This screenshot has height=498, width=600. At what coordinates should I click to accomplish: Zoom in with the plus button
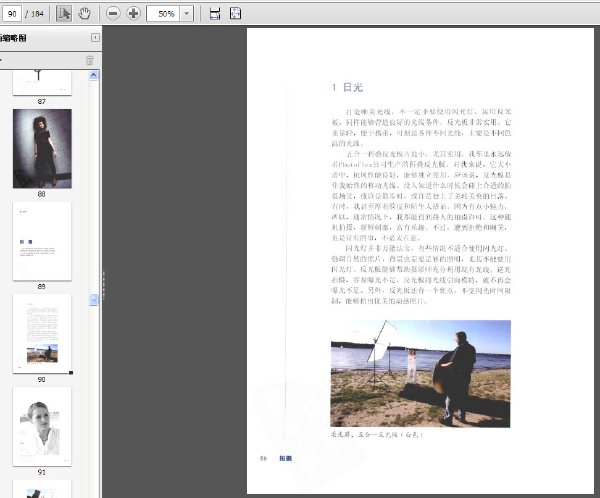click(x=134, y=14)
